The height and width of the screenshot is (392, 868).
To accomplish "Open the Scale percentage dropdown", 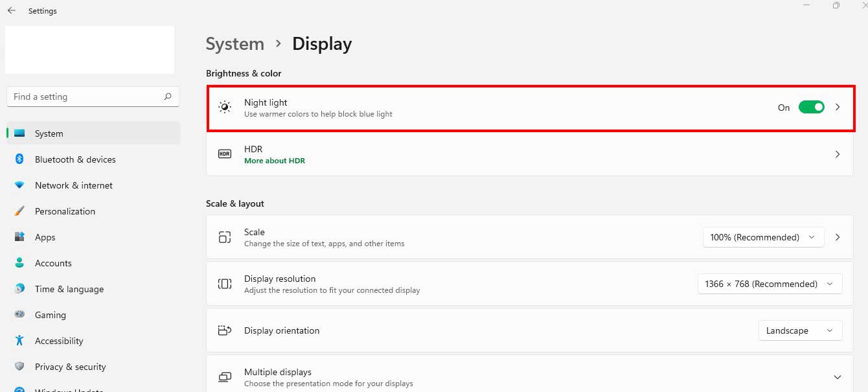I will coord(762,237).
